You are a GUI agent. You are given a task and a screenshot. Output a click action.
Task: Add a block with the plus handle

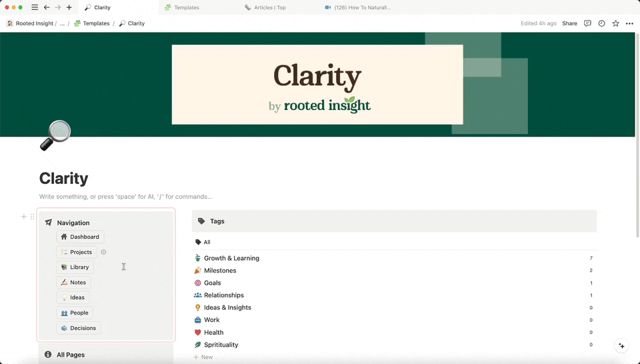click(x=24, y=217)
